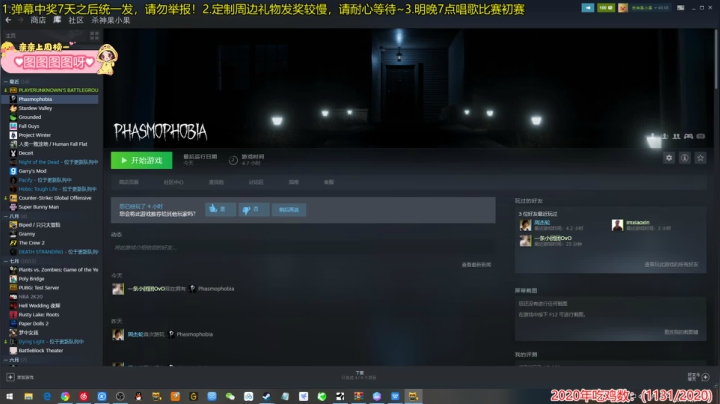Add Phasmophobia to favorites star

[700, 158]
